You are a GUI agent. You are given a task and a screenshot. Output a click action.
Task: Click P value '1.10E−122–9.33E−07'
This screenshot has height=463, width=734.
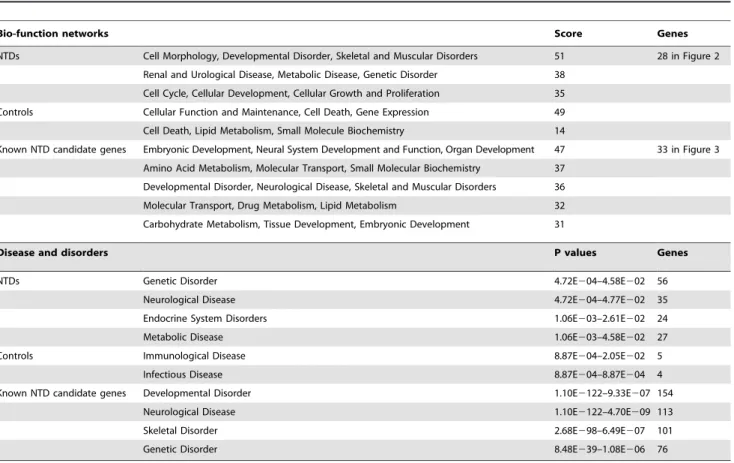602,394
